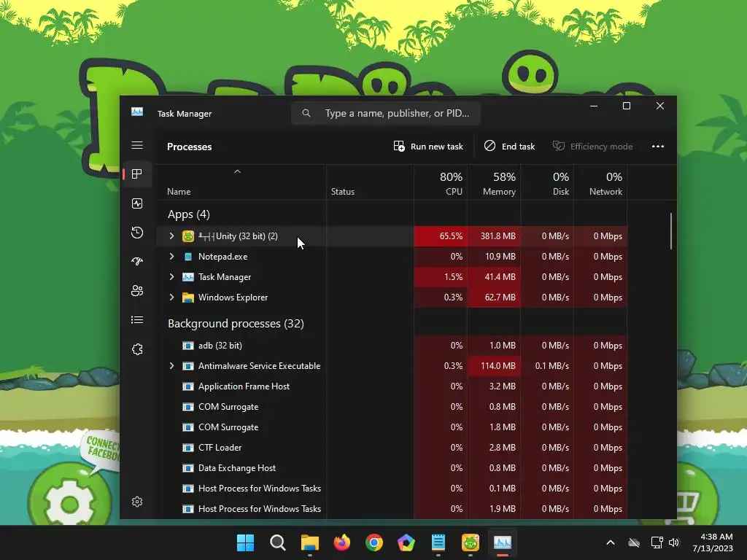Open the volume control in system tray
The width and height of the screenshot is (747, 560).
[673, 542]
